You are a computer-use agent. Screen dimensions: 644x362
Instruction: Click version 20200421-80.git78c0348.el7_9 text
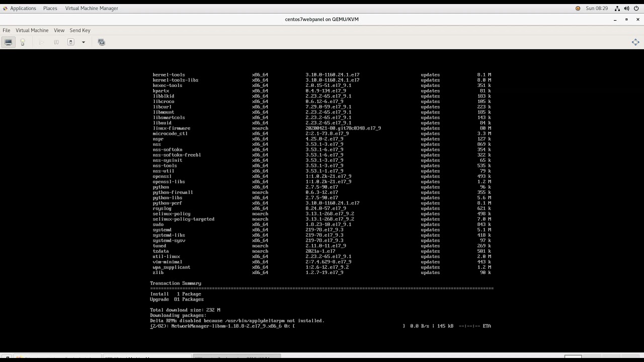pos(343,128)
